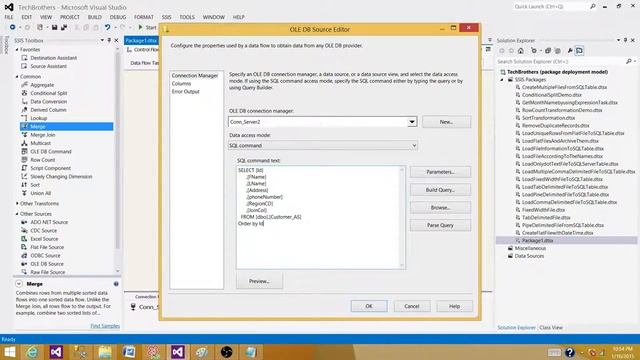Screen dimensions: 640x360
Task: Open SSIS Toolbox window options dropdown
Action: (x=102, y=40)
